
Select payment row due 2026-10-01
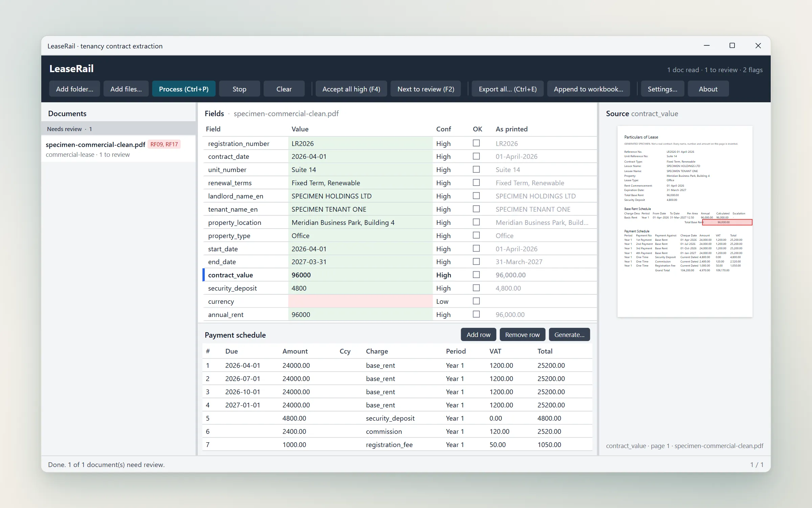(397, 391)
